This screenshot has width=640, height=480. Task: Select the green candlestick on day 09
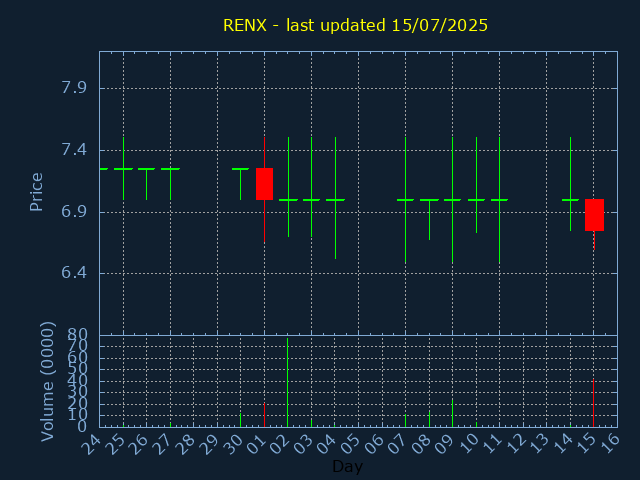click(x=452, y=200)
